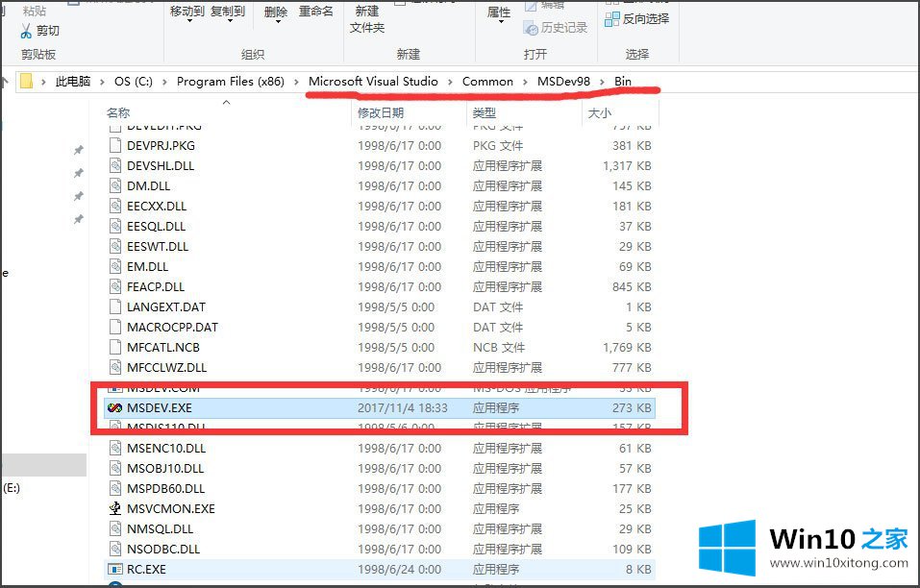Click the 2017/11/4 18:33 date cell
Viewport: 920px width, 588px height.
[403, 408]
